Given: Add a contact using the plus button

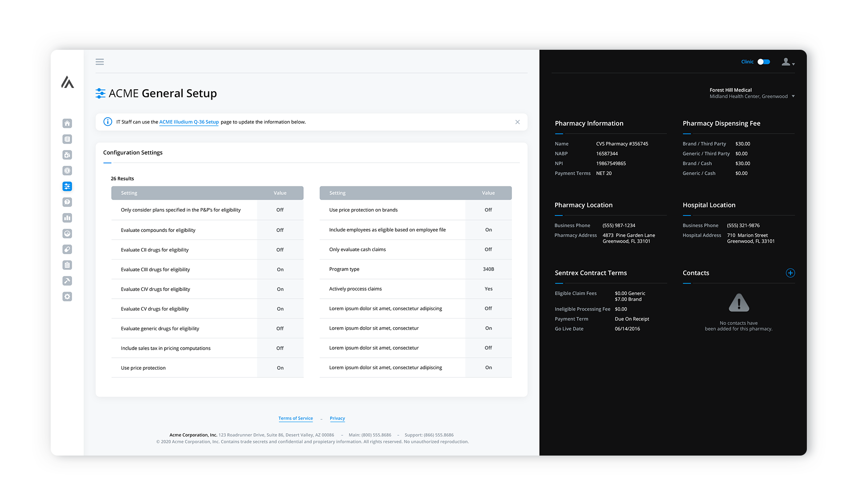Looking at the screenshot, I should coord(790,273).
